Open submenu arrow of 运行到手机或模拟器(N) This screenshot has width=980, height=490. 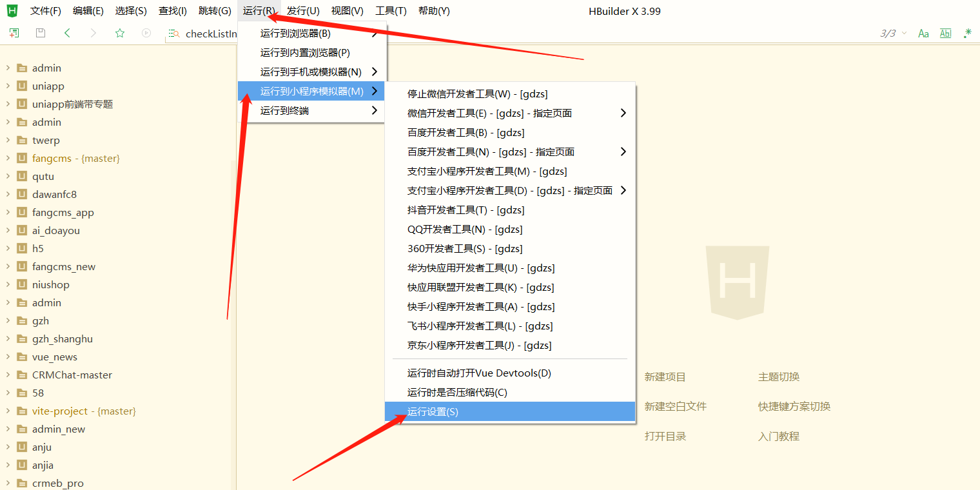coord(375,72)
